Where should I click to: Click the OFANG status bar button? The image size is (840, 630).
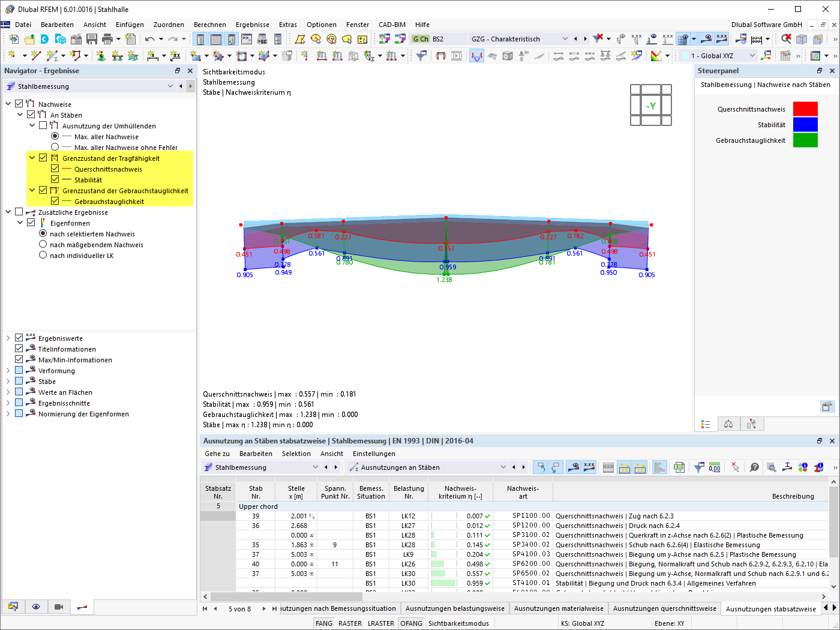click(x=411, y=623)
